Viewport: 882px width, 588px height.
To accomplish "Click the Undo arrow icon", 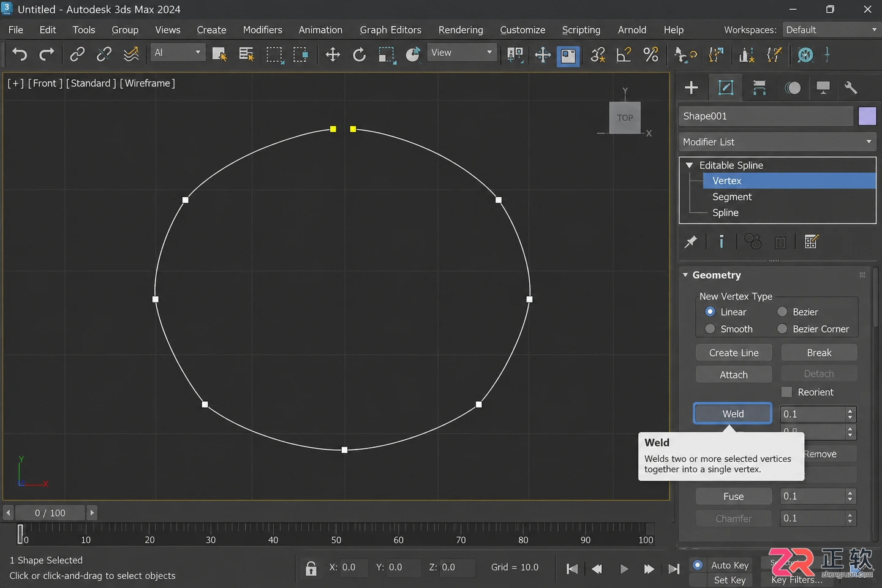I will 20,55.
